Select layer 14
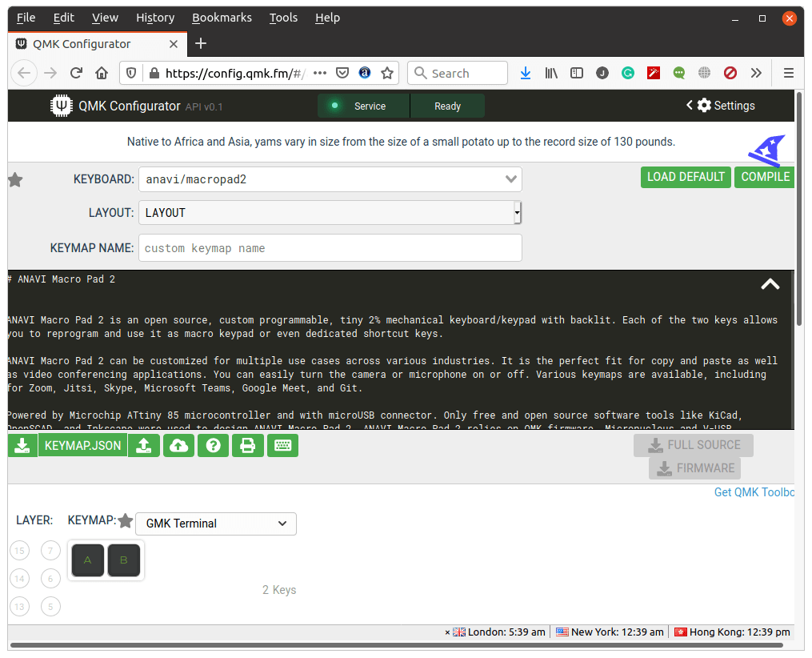 20,579
